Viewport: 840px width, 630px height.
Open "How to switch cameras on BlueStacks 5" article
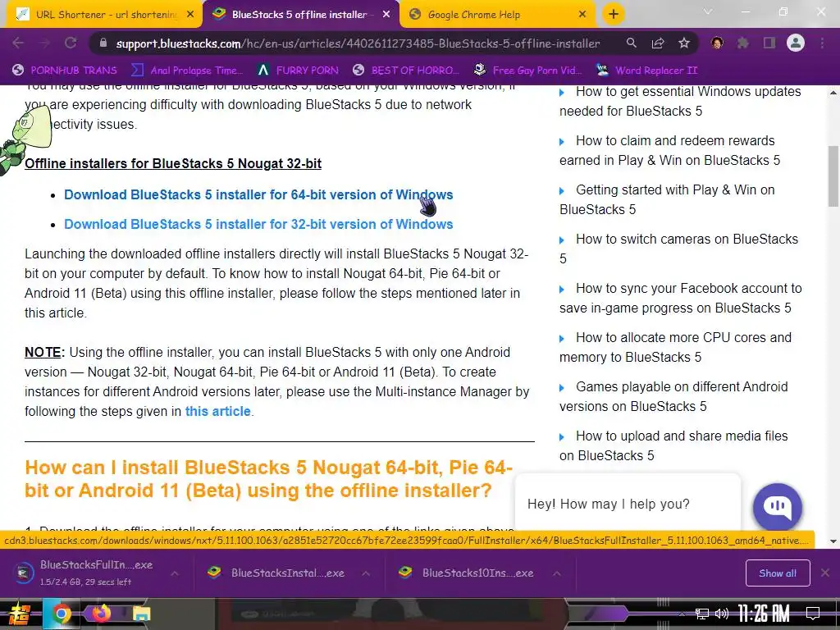point(678,249)
